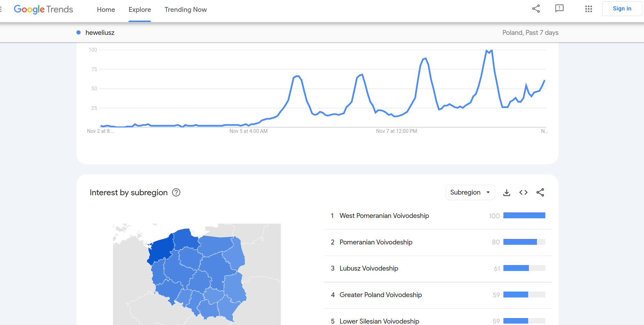
Task: Open the Google apps grid
Action: click(589, 9)
